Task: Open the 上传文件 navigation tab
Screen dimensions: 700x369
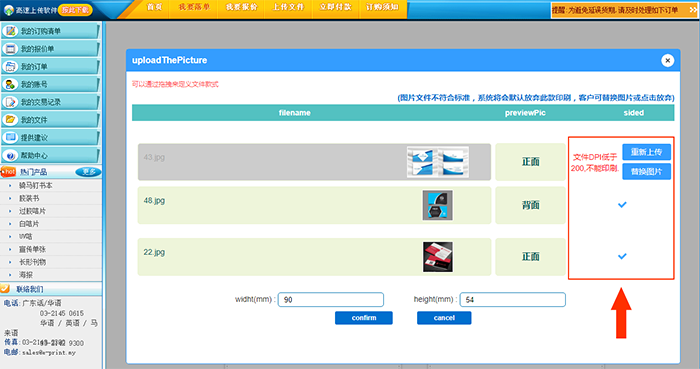Action: click(288, 7)
